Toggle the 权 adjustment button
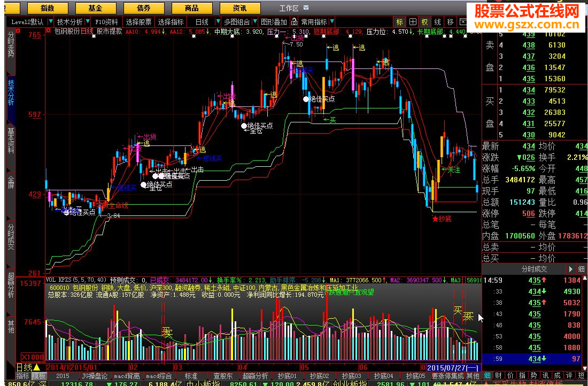588x386 pixels. [x=425, y=22]
